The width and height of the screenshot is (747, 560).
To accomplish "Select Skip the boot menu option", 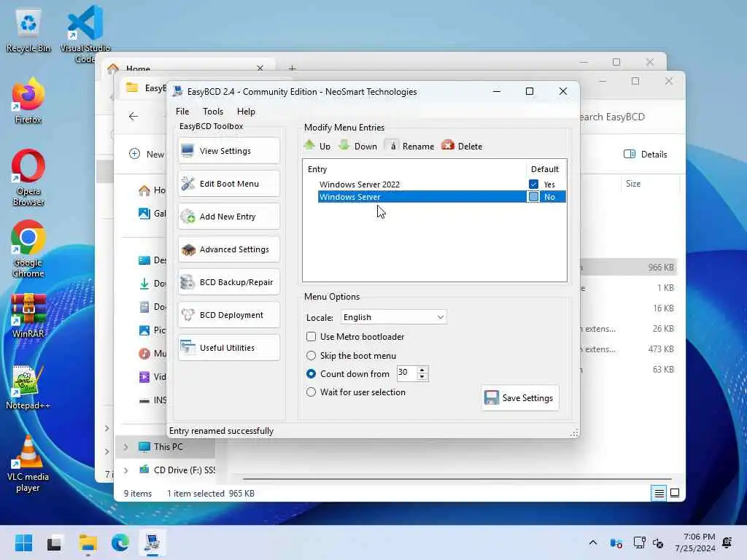I will tap(311, 356).
